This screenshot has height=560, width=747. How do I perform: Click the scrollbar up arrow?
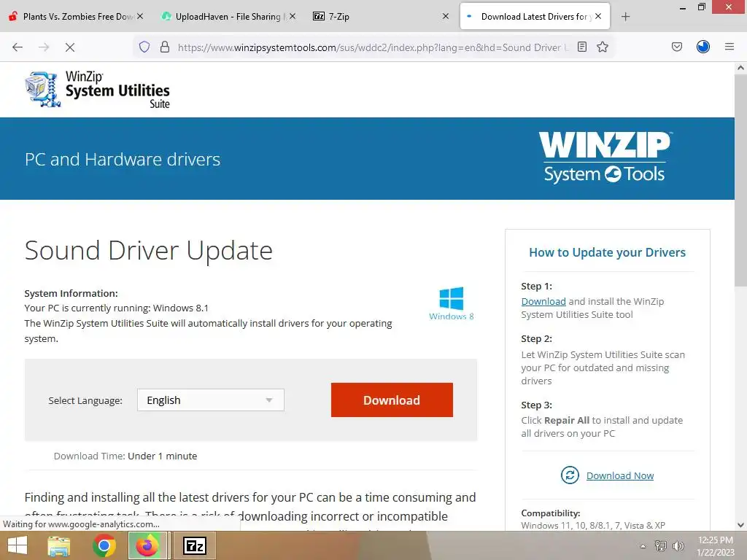point(740,68)
